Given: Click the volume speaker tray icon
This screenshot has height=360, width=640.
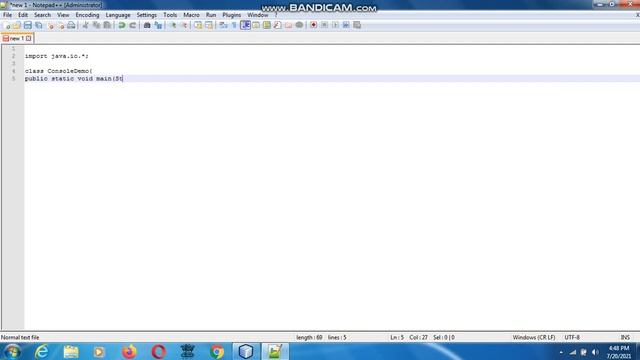Looking at the screenshot, I should pos(595,352).
